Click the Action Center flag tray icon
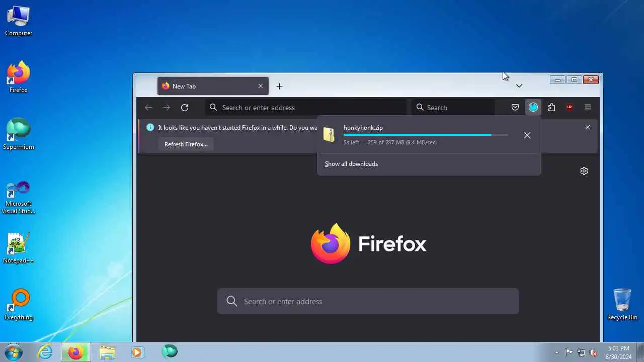Screen dimensions: 644x362 (x=569, y=352)
